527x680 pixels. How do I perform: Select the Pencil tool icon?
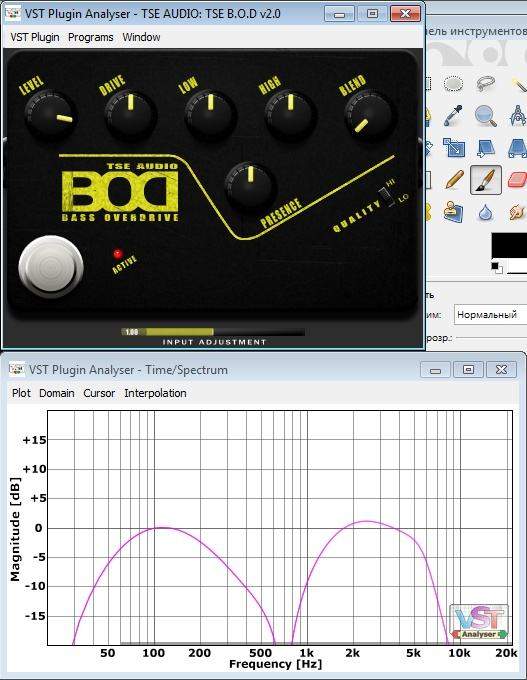click(454, 180)
